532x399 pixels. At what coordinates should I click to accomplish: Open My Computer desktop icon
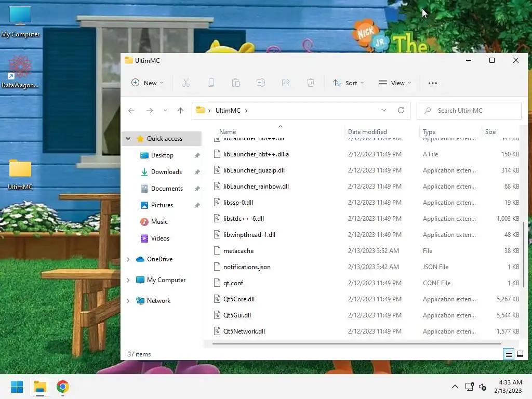tap(20, 22)
